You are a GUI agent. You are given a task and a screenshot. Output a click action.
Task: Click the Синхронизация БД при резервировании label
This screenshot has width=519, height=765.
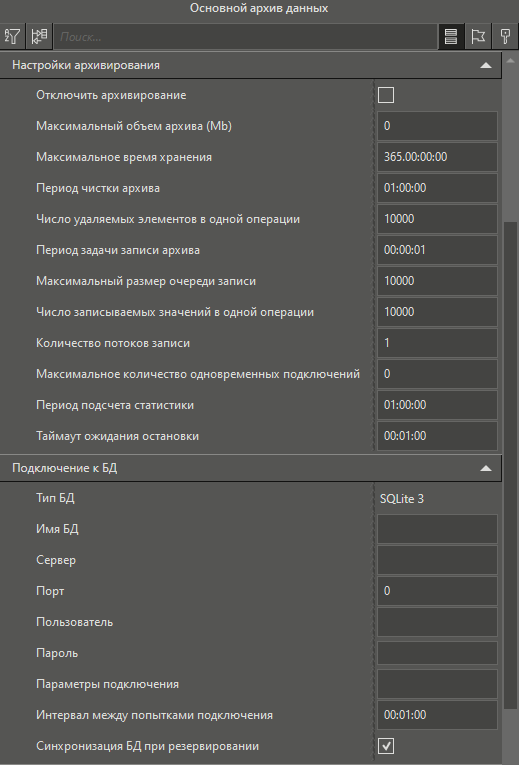[x=147, y=746]
